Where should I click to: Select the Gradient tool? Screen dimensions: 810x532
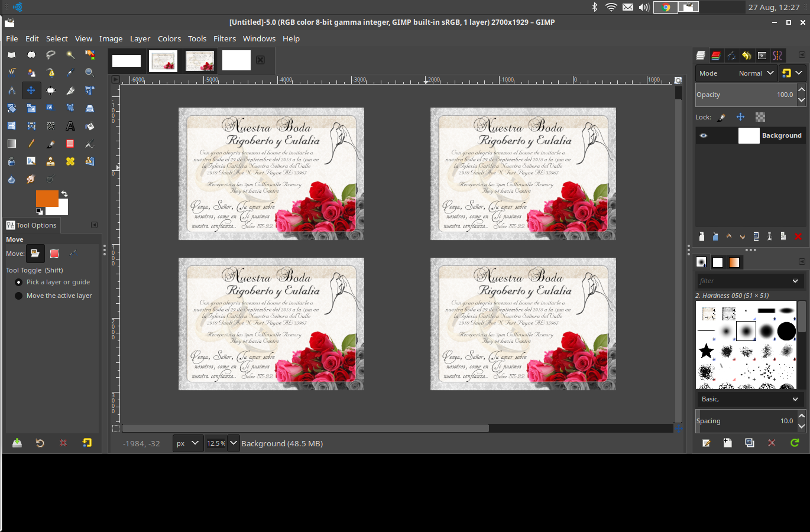pyautogui.click(x=12, y=144)
